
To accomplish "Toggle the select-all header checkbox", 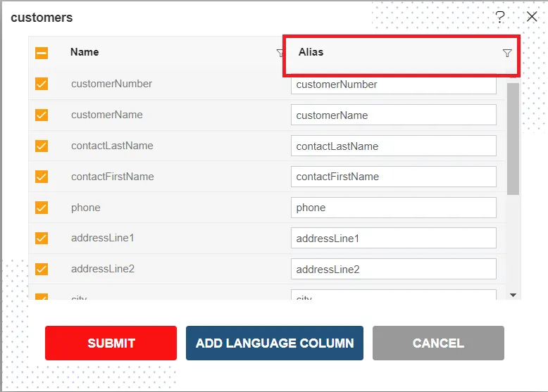I will pyautogui.click(x=42, y=53).
